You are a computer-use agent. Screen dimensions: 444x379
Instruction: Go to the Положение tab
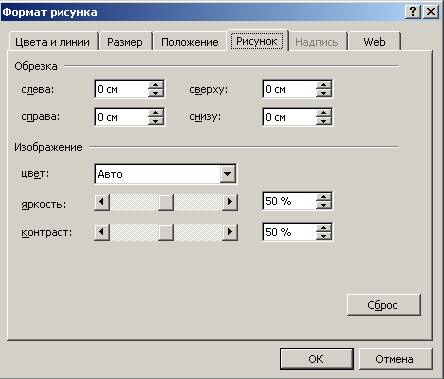click(x=190, y=42)
